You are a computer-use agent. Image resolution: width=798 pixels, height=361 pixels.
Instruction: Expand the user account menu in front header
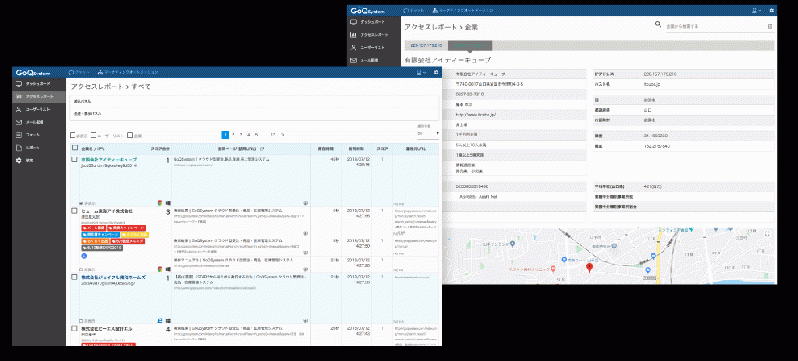(421, 73)
